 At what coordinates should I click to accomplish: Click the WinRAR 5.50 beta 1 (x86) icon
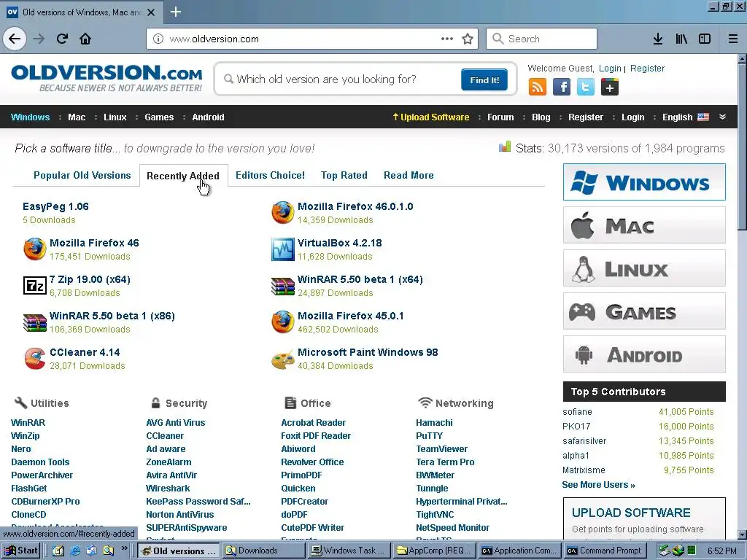[x=35, y=322]
